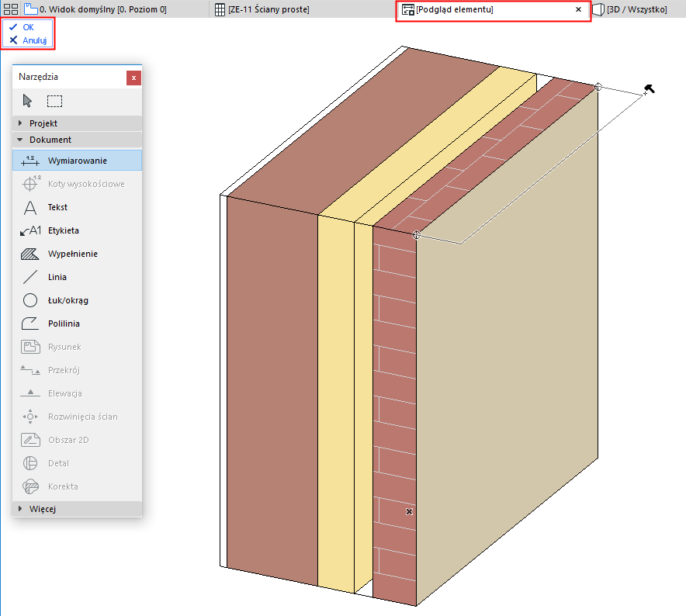Click the dimension node at brick corner

[x=417, y=235]
